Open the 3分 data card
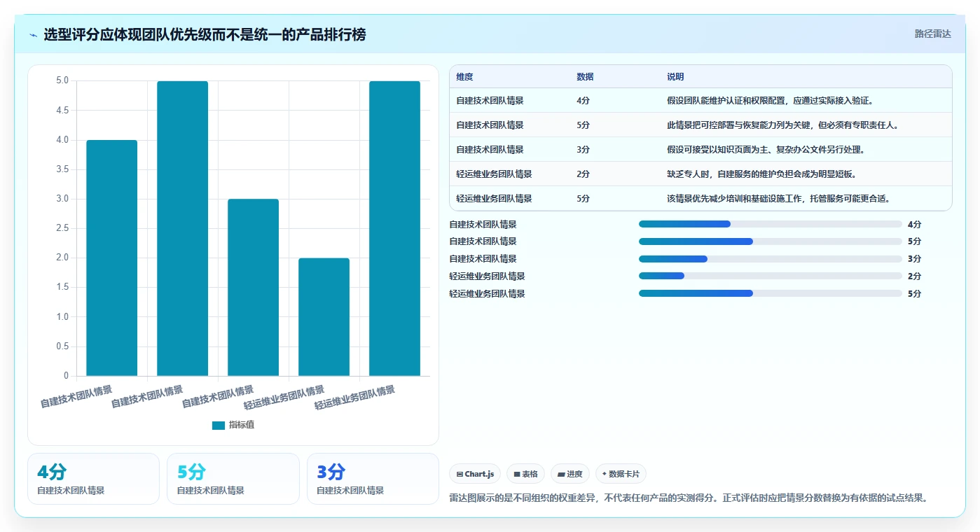This screenshot has height=532, width=980. point(373,479)
